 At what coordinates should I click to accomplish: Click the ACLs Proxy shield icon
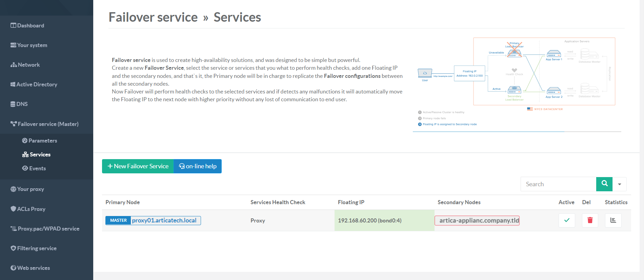point(13,209)
